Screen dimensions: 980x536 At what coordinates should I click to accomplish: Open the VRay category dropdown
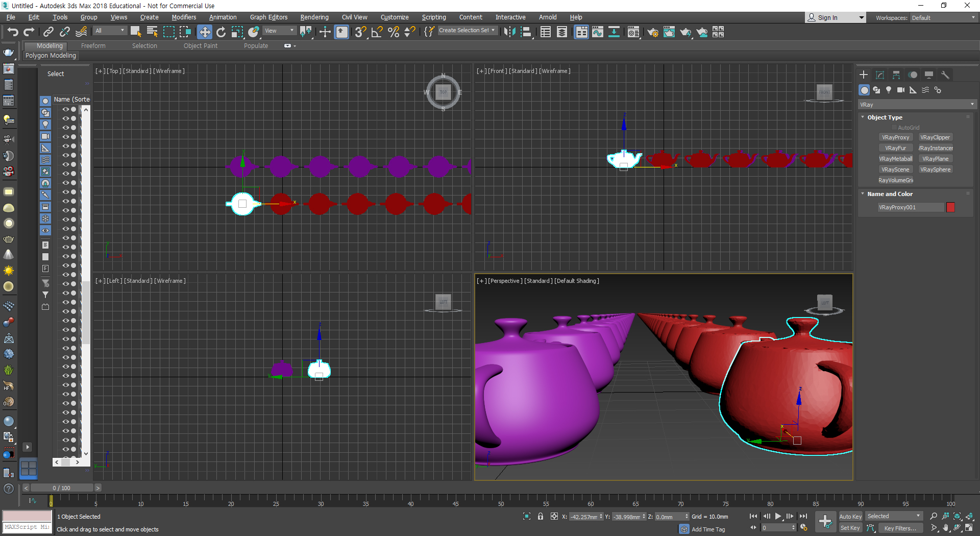(x=917, y=105)
